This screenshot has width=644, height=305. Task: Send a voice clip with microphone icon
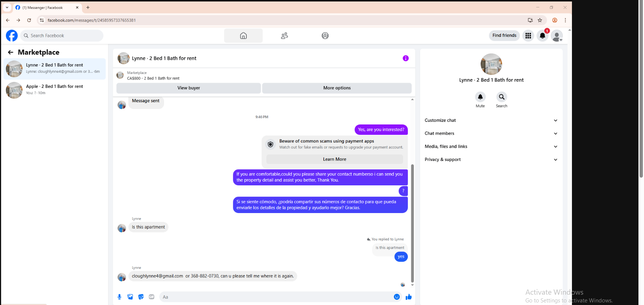coord(119,297)
